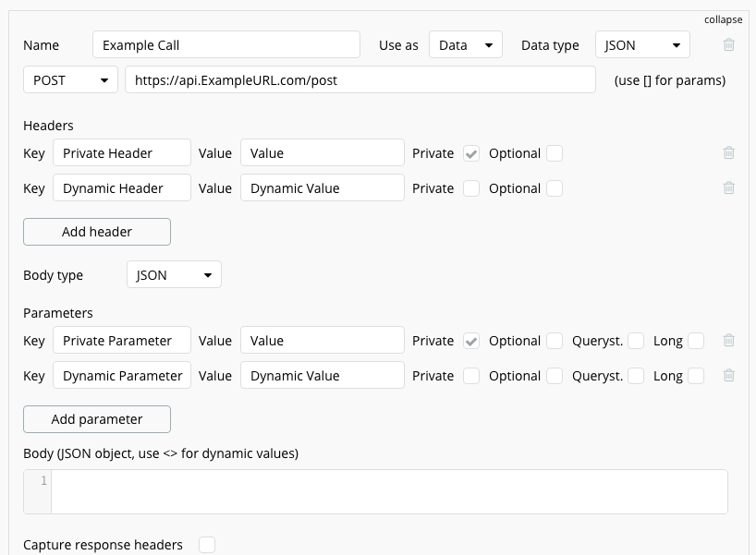Click into the JSON body editor
This screenshot has height=555, width=756.
click(388, 491)
